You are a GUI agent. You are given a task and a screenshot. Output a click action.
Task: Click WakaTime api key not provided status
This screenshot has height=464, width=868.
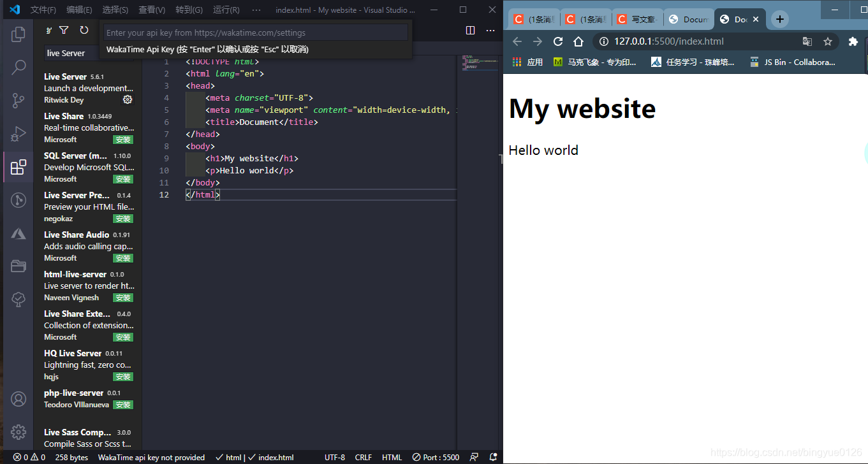(x=152, y=457)
